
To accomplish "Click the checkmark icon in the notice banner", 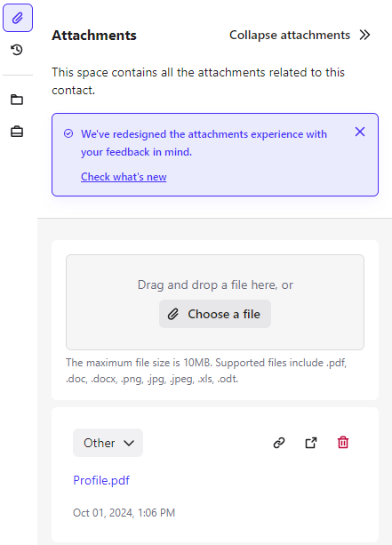I will pos(68,133).
